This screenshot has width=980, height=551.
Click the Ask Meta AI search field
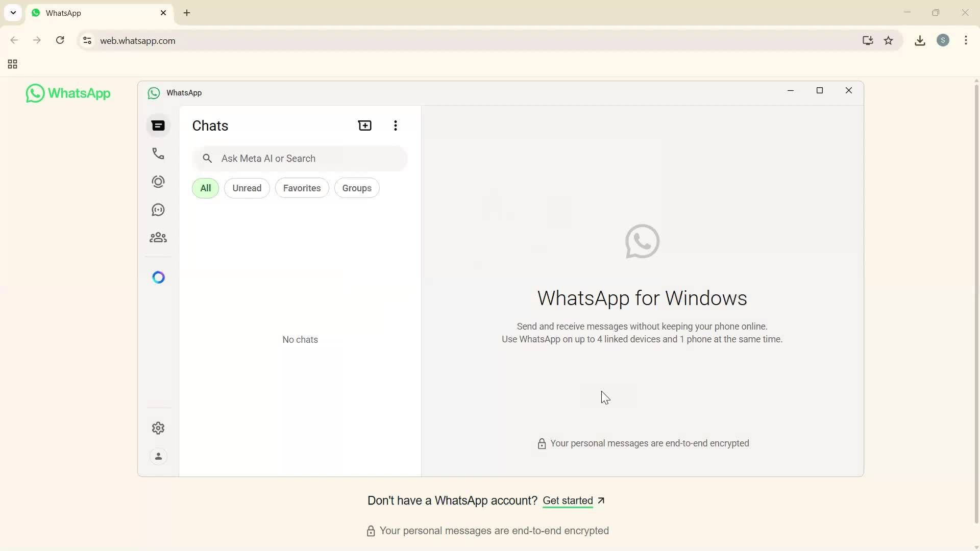301,158
